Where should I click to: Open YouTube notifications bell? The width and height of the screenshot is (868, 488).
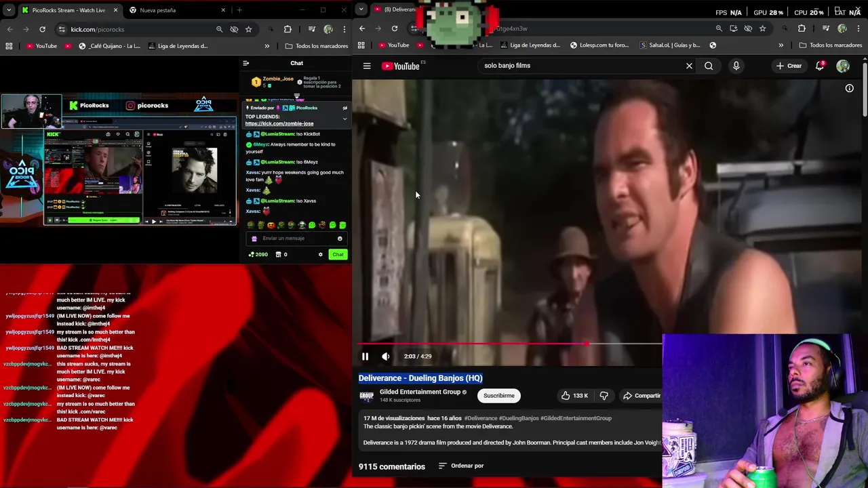820,66
